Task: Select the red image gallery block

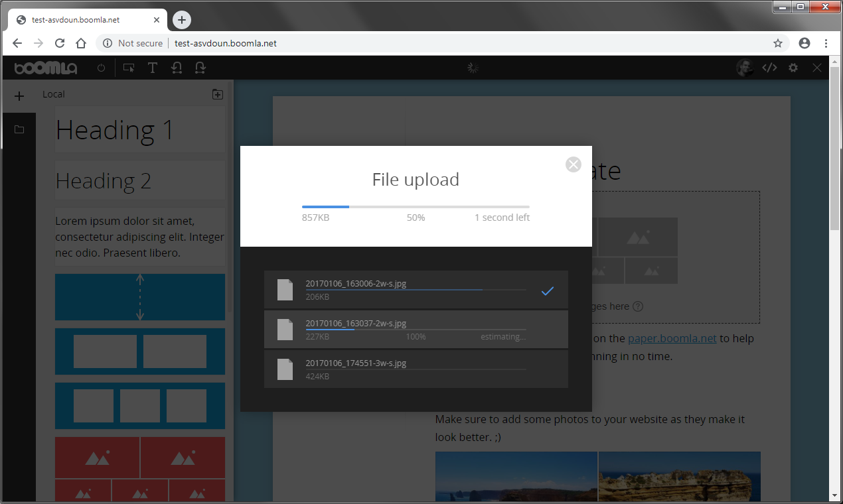Action: pos(140,469)
